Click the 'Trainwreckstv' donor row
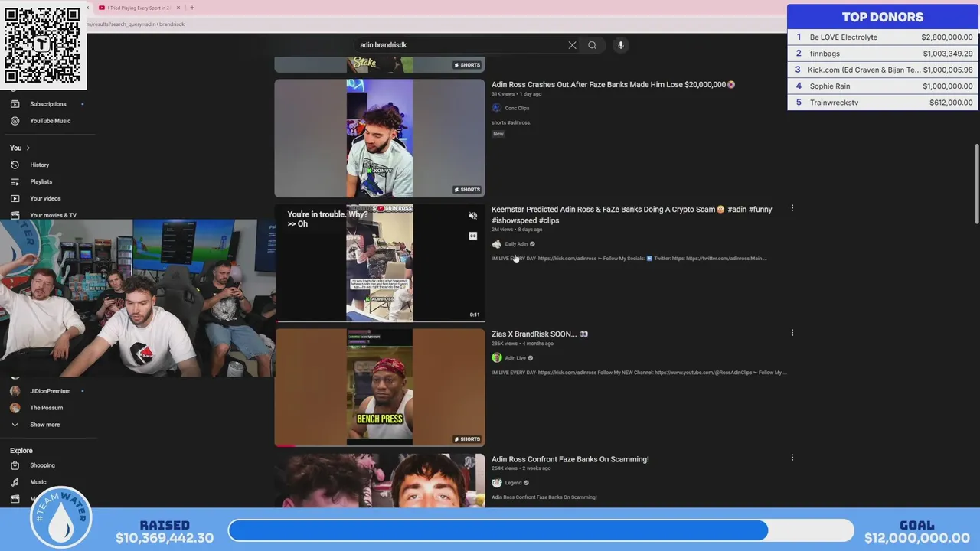Screen dimensions: 980x551 click(x=883, y=102)
